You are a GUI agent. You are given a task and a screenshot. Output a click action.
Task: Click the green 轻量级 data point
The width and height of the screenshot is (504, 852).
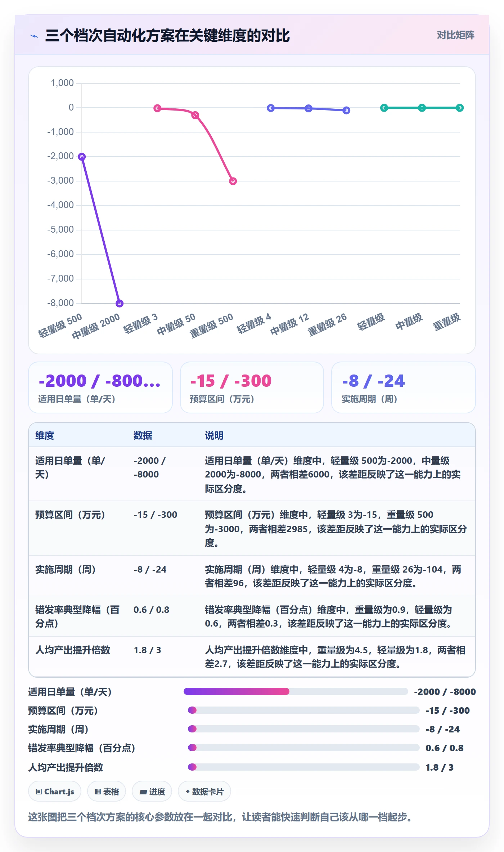(384, 108)
